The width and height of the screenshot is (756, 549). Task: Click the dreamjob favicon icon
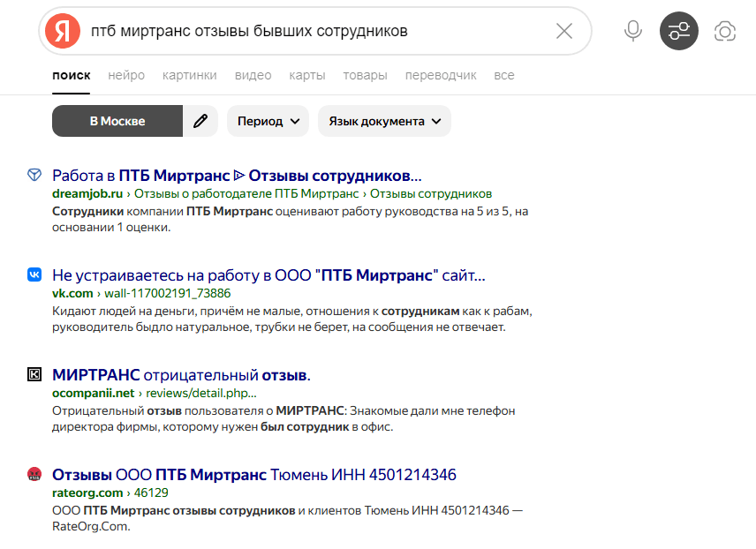pyautogui.click(x=34, y=175)
